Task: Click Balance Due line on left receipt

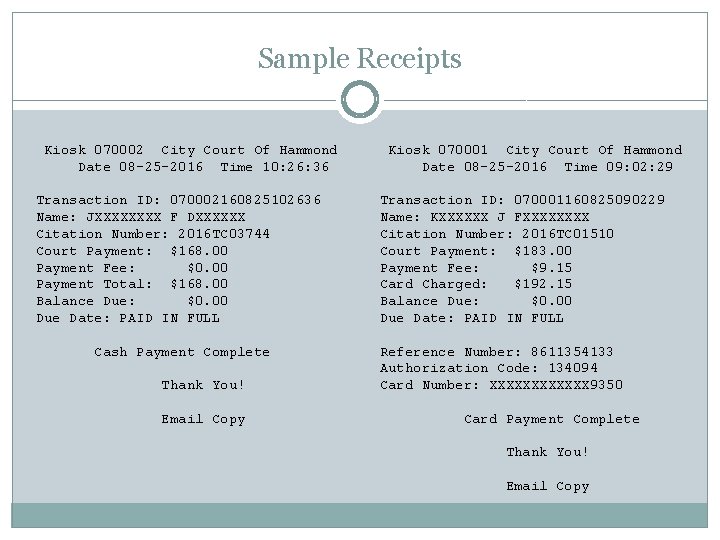Action: pos(132,301)
